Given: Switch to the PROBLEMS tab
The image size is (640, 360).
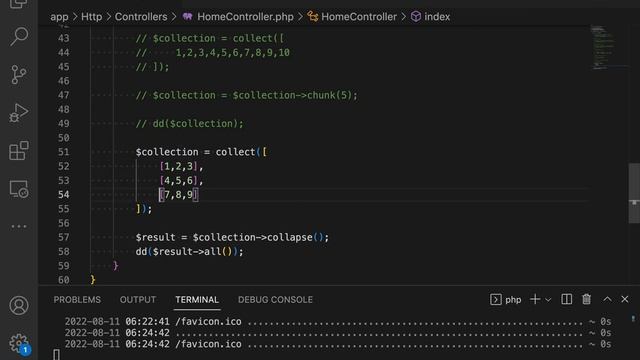Looking at the screenshot, I should (x=77, y=300).
